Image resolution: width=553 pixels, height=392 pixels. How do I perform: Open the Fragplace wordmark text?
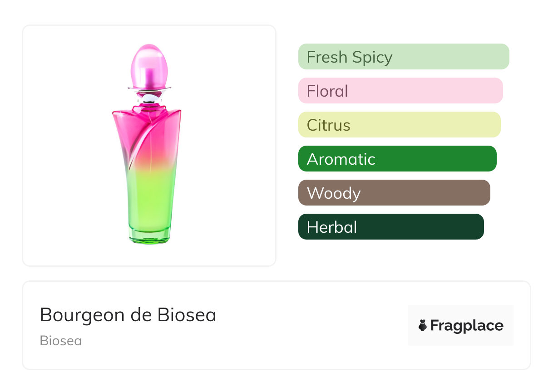pyautogui.click(x=467, y=326)
